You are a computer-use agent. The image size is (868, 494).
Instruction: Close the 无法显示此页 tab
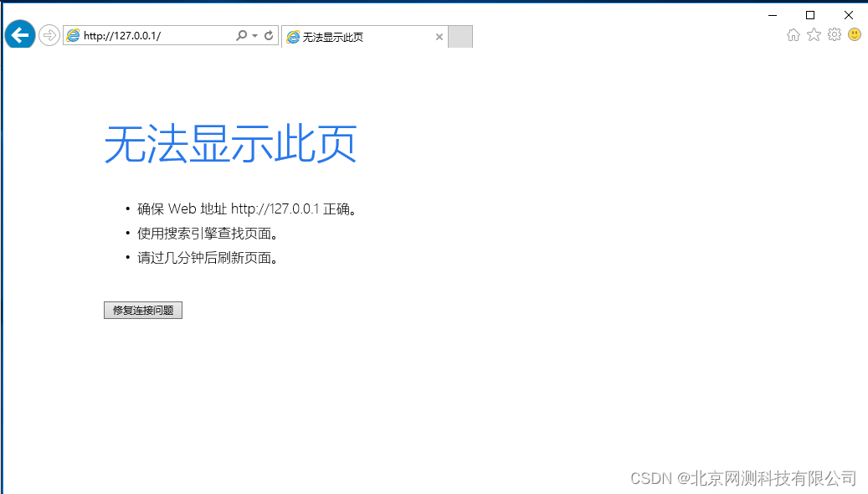(x=439, y=37)
